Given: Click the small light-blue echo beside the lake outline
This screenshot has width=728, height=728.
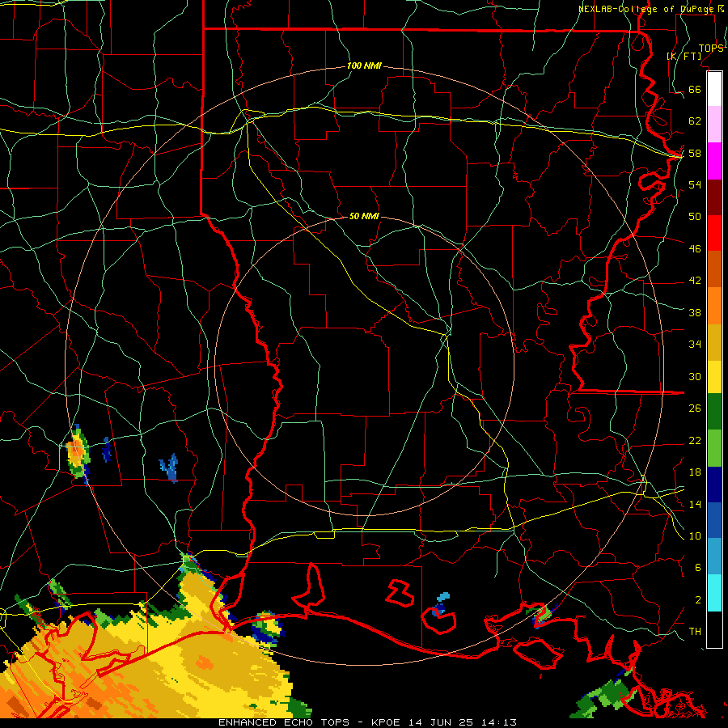Looking at the screenshot, I should pyautogui.click(x=443, y=595).
